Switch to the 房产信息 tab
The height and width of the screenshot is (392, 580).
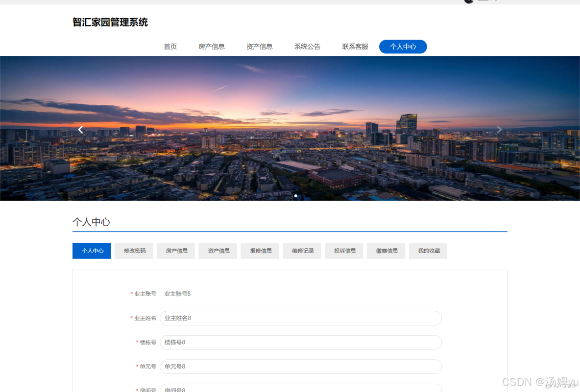(175, 251)
